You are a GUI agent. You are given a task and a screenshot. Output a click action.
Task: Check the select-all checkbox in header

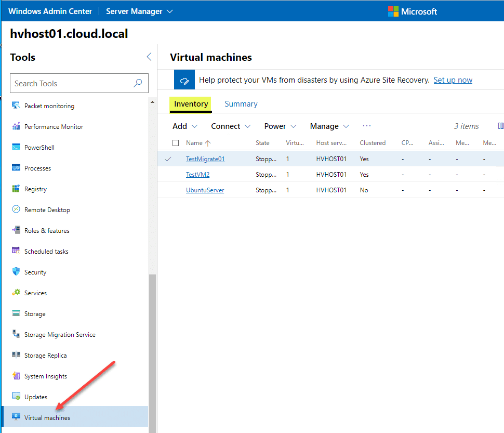pyautogui.click(x=176, y=143)
